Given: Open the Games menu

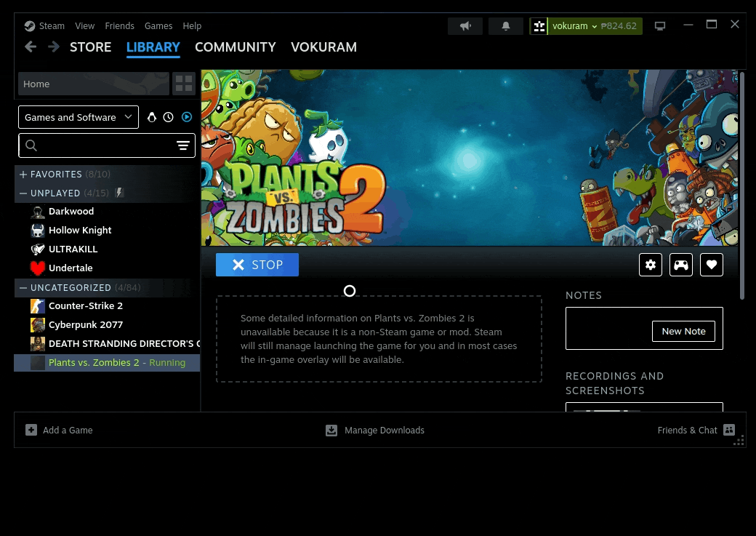Looking at the screenshot, I should [158, 26].
